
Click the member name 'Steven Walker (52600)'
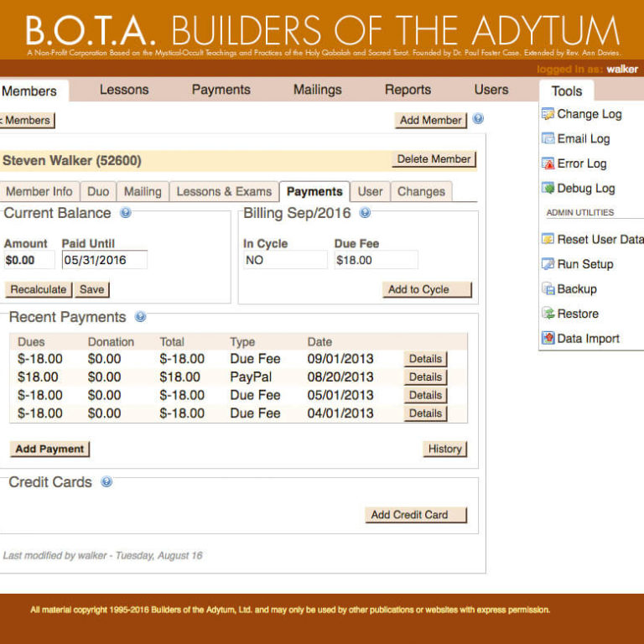coord(72,160)
